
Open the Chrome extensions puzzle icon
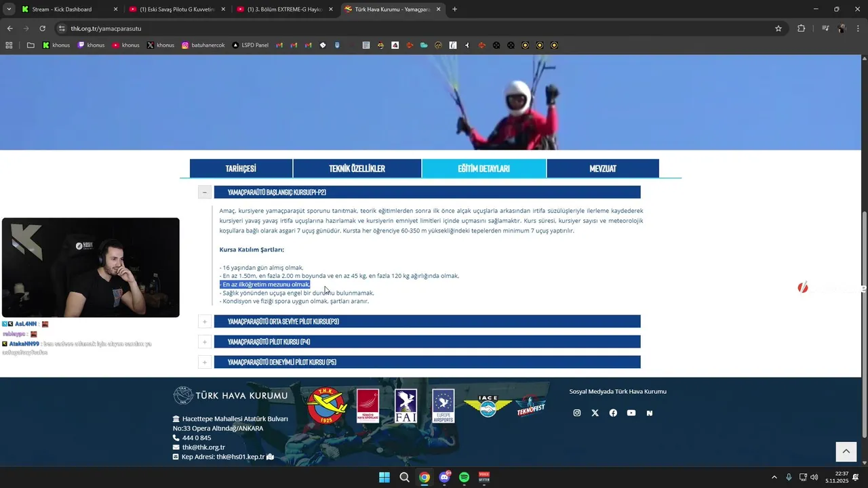(801, 28)
